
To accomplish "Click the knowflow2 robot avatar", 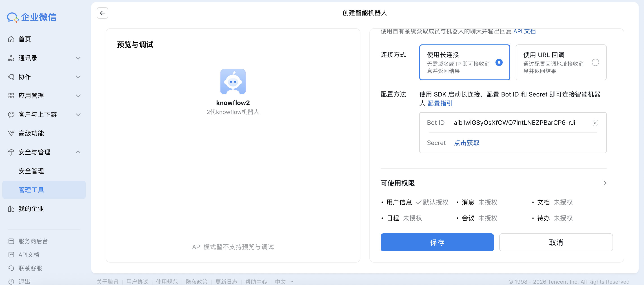I will (233, 82).
